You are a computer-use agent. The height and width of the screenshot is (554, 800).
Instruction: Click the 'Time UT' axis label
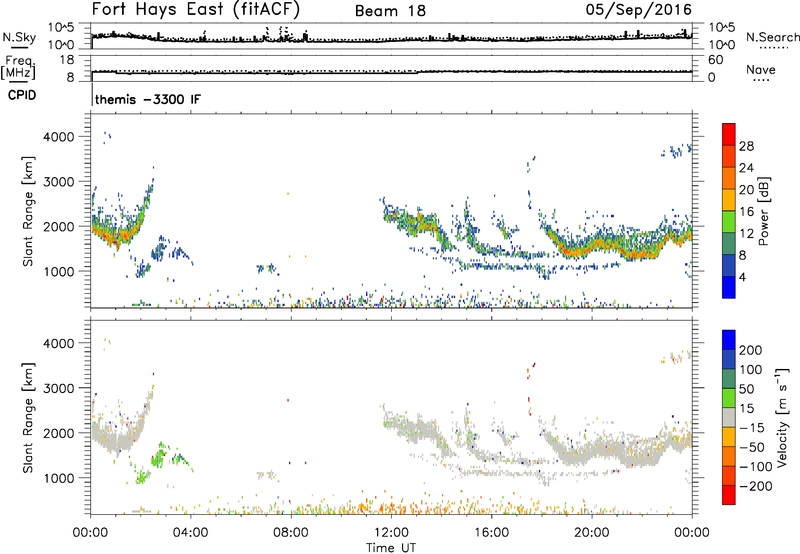(391, 548)
